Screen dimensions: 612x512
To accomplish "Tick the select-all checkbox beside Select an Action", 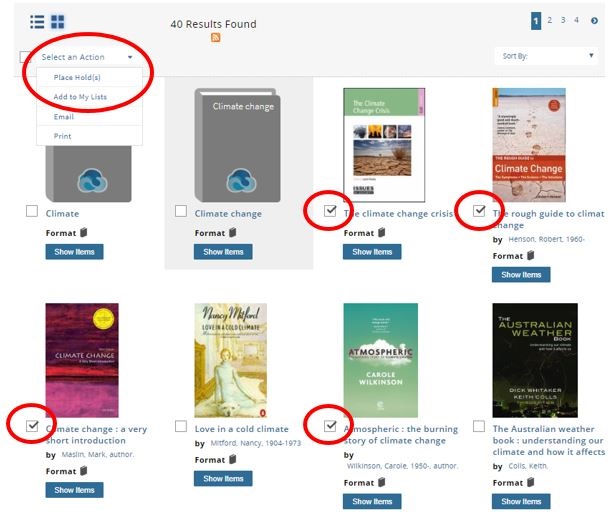I will point(25,57).
